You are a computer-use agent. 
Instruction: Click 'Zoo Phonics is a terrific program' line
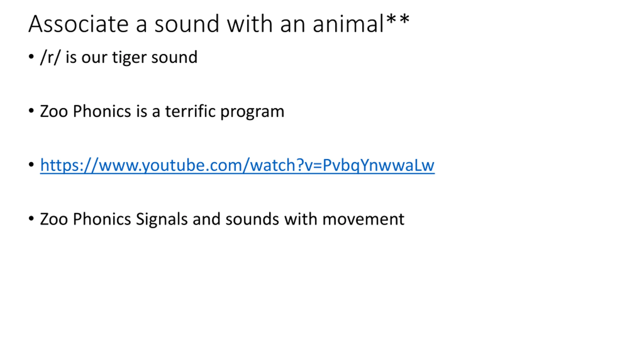(x=162, y=111)
